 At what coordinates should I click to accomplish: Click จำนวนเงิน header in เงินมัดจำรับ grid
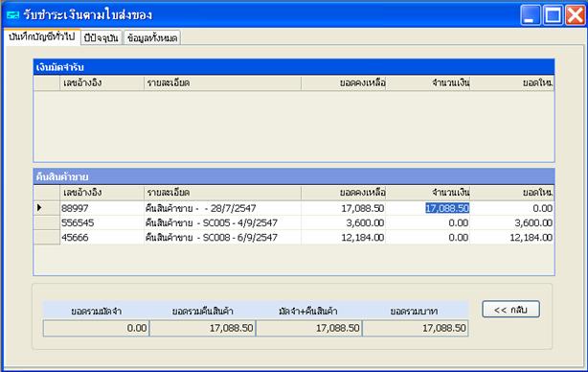(x=427, y=83)
